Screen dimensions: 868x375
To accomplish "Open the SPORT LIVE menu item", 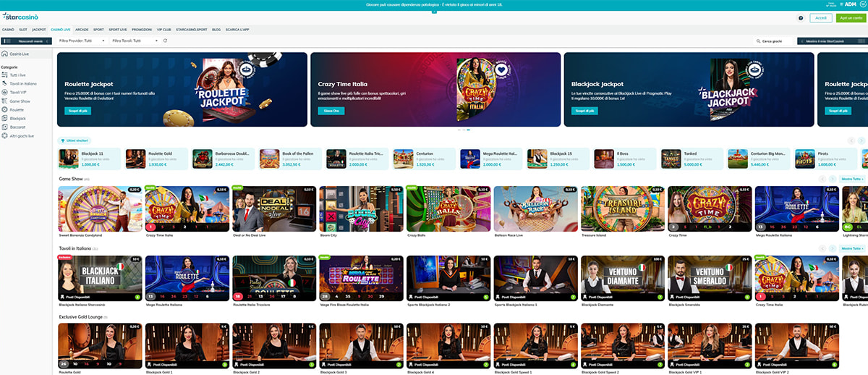I will 118,30.
